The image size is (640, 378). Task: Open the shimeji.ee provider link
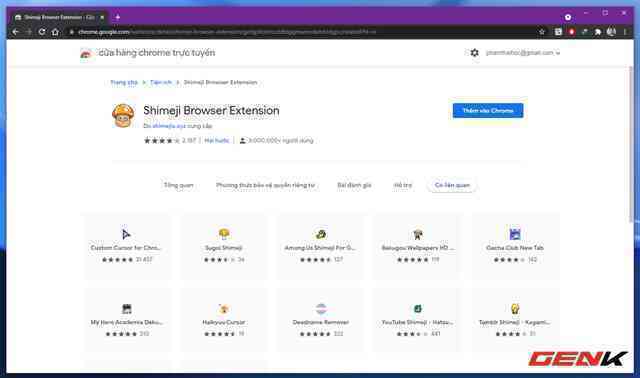(169, 126)
